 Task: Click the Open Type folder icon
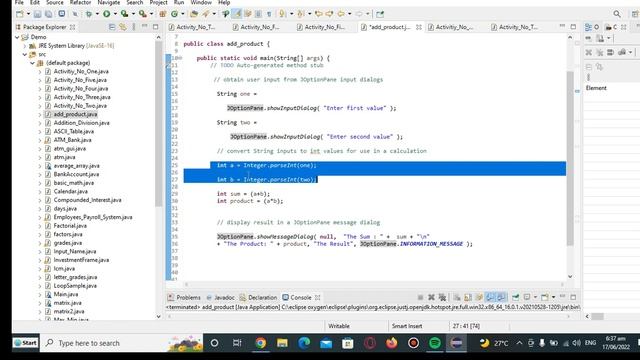click(194, 14)
